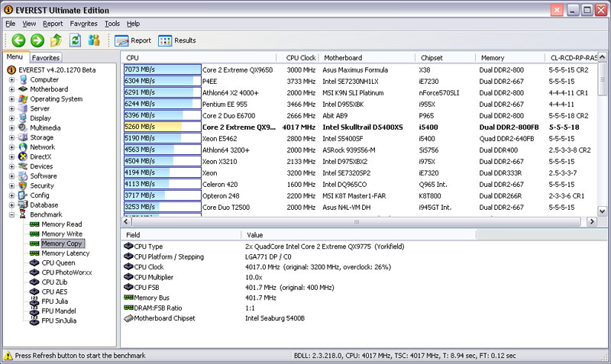Expand the Display tree node
611x364 pixels.
11,118
